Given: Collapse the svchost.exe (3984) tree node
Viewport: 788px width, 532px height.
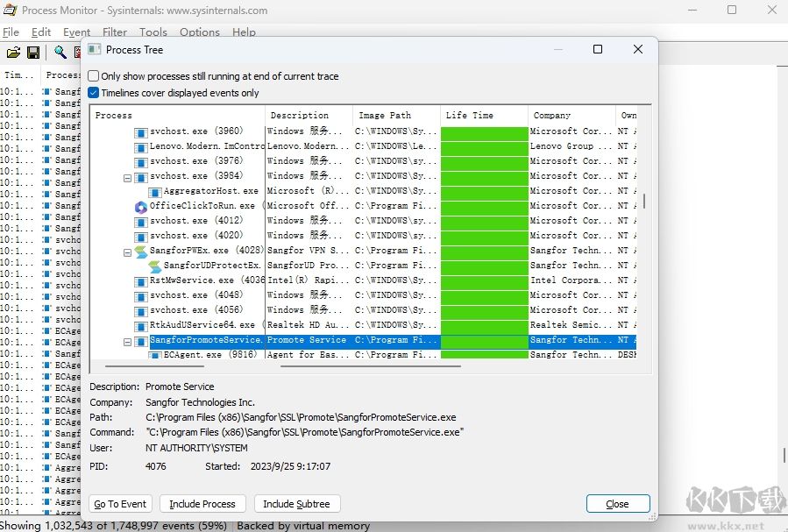Looking at the screenshot, I should pos(127,178).
